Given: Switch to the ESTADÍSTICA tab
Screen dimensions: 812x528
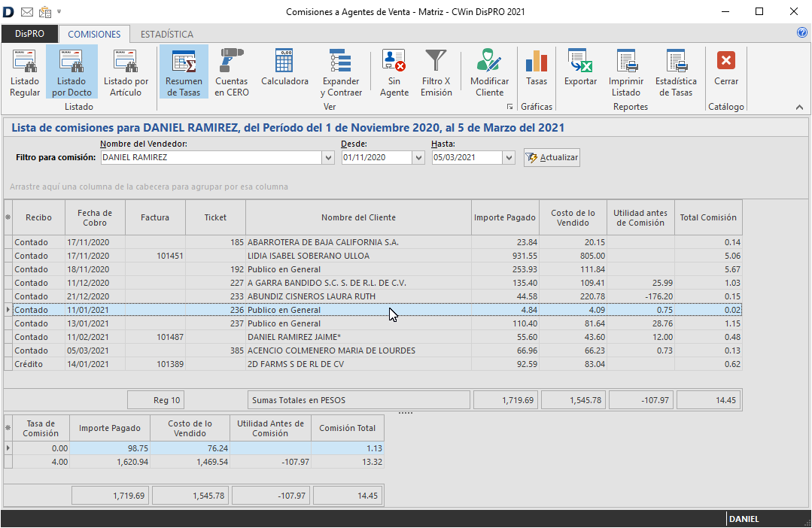Looking at the screenshot, I should [x=167, y=34].
